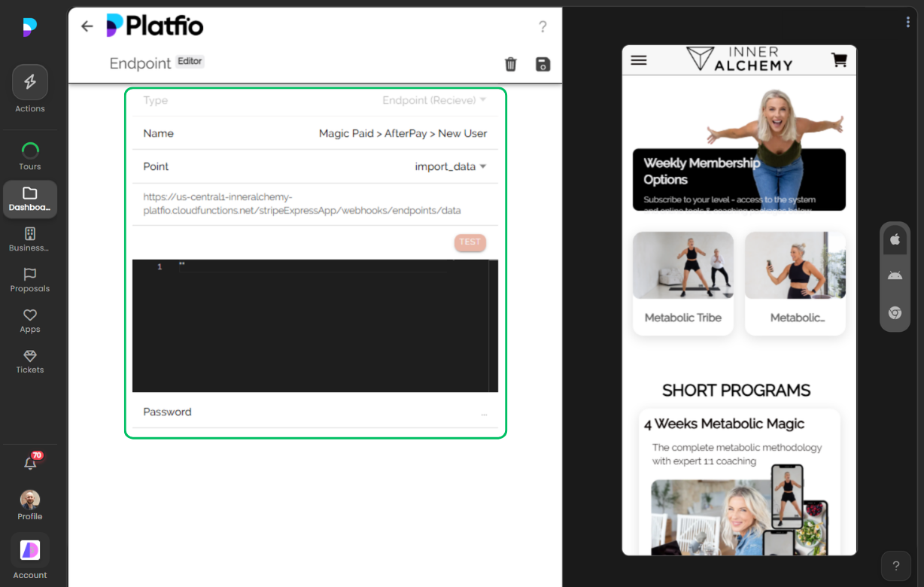Save the endpoint with the save icon
Viewport: 924px width, 587px height.
point(543,65)
